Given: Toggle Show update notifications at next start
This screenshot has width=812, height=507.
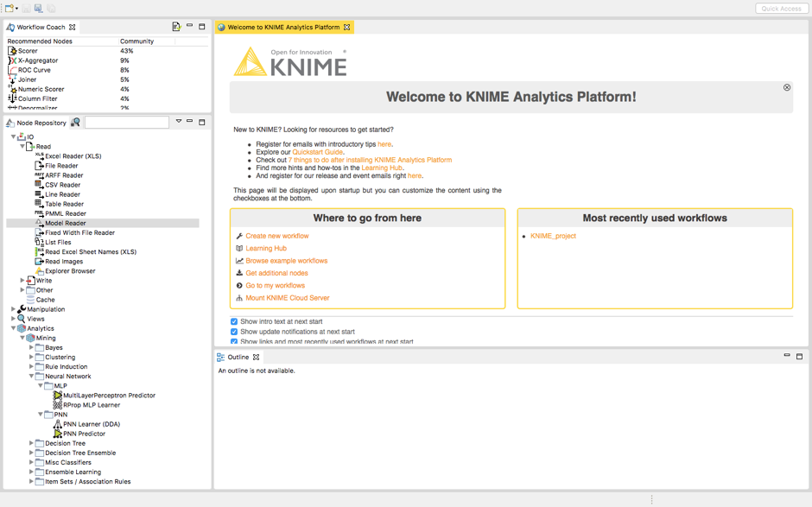Looking at the screenshot, I should point(234,332).
